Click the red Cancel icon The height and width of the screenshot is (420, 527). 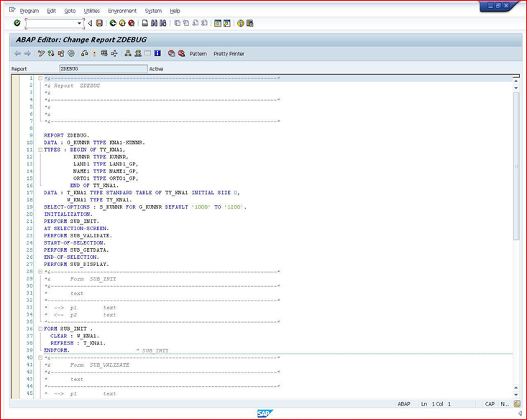[132, 23]
